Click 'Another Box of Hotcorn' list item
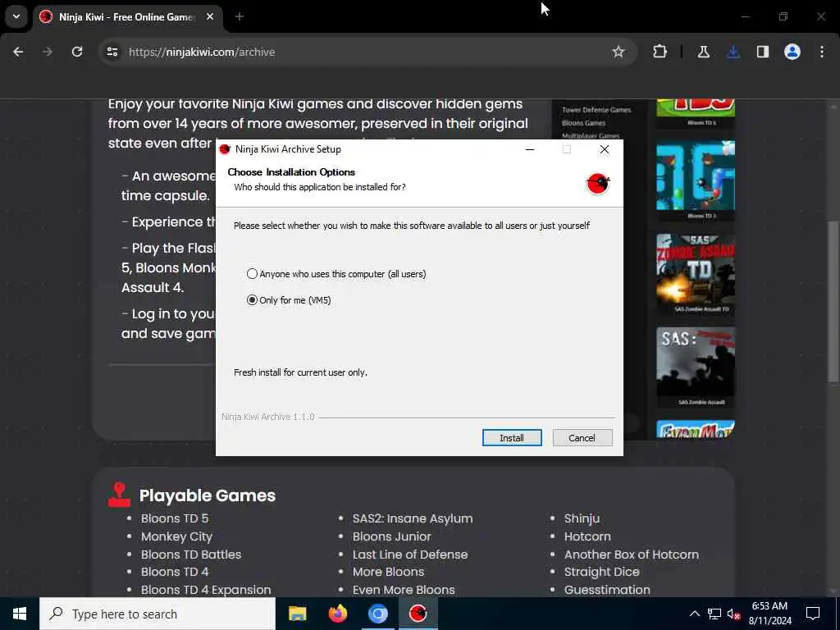The width and height of the screenshot is (840, 630). (631, 555)
